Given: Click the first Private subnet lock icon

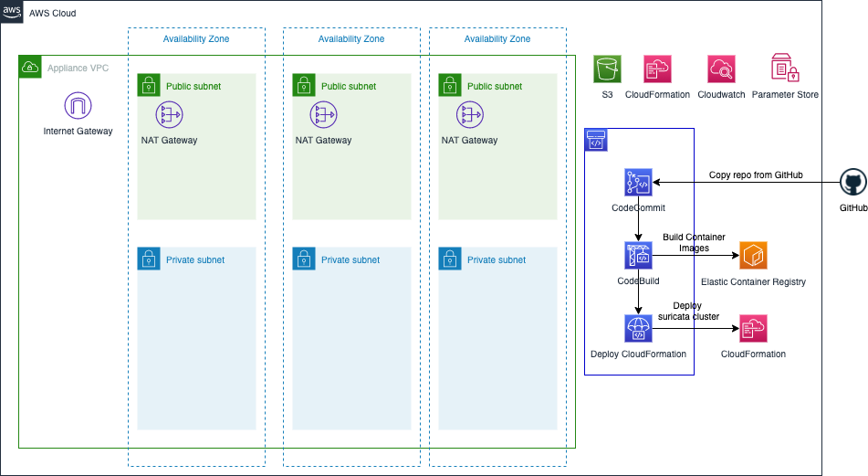Looking at the screenshot, I should (x=149, y=259).
